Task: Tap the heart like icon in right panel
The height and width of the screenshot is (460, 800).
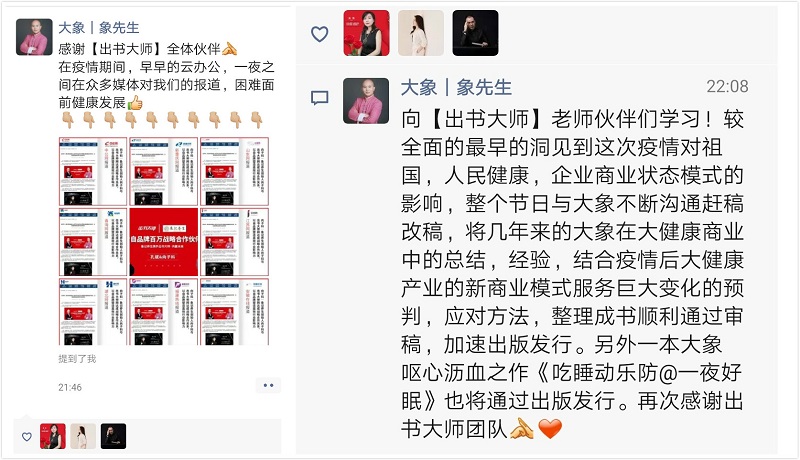Action: 319,34
